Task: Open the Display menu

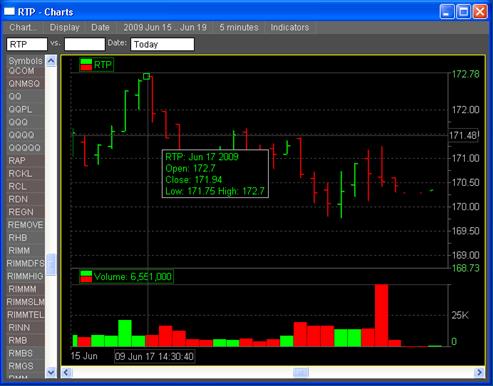Action: [64, 27]
